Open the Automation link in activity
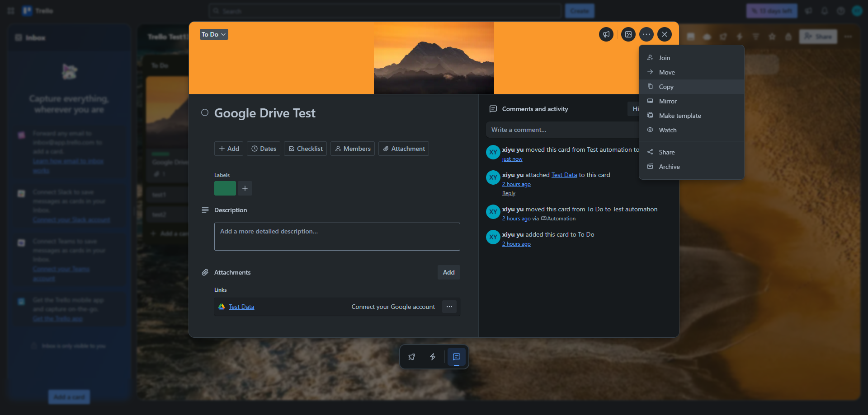The height and width of the screenshot is (415, 868). 561,219
